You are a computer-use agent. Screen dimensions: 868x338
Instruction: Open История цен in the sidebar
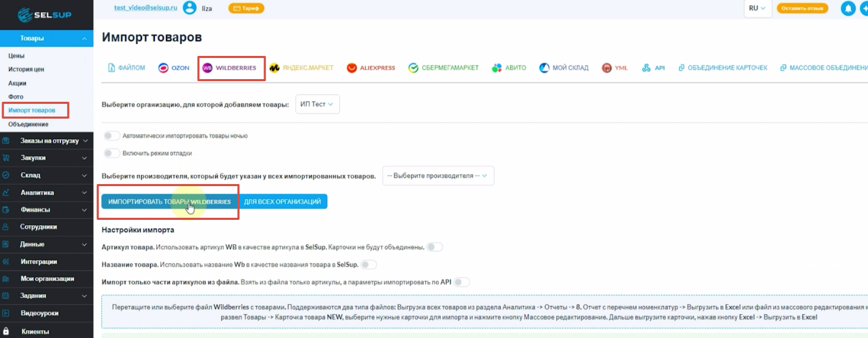(26, 70)
